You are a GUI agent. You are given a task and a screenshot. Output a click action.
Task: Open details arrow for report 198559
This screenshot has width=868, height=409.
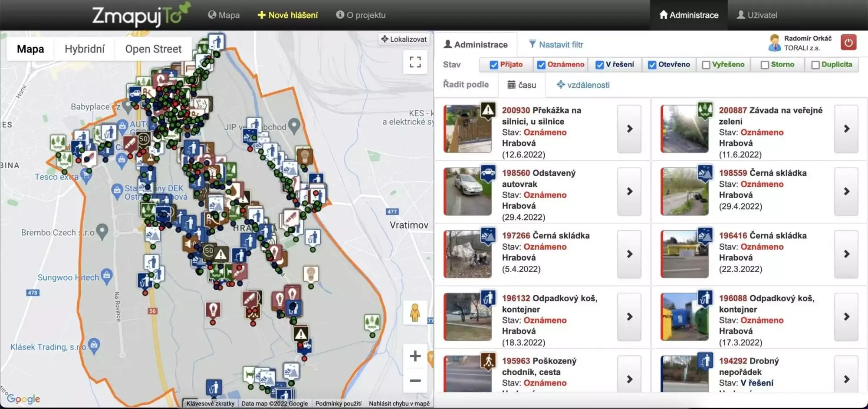click(x=846, y=191)
